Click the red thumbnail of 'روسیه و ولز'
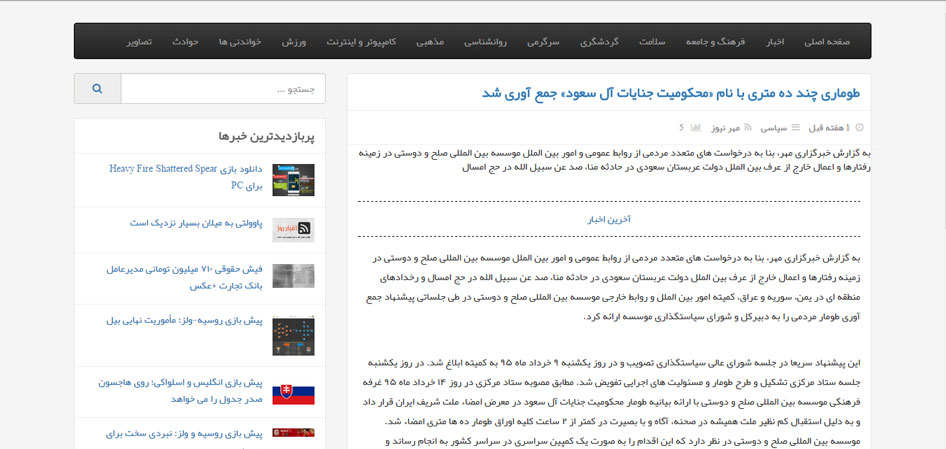 tap(293, 432)
